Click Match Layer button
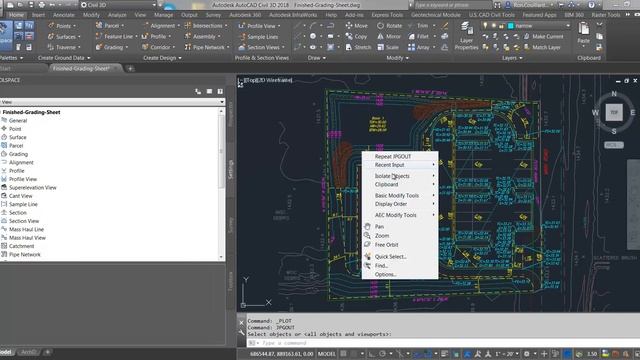Image resolution: width=640 pixels, height=360 pixels. tap(542, 47)
